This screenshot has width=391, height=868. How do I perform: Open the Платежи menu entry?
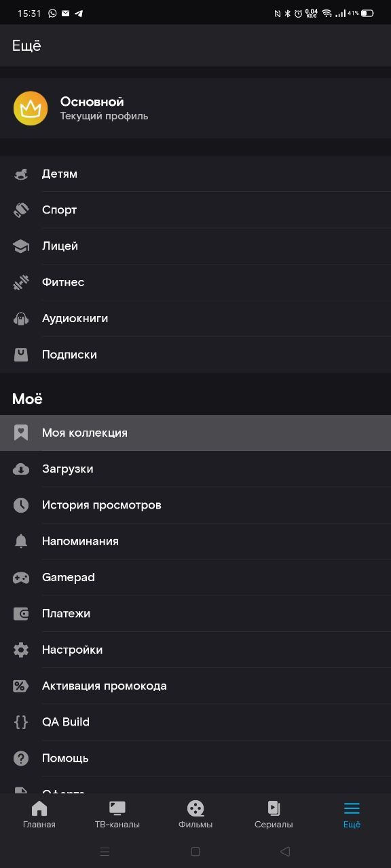click(195, 614)
